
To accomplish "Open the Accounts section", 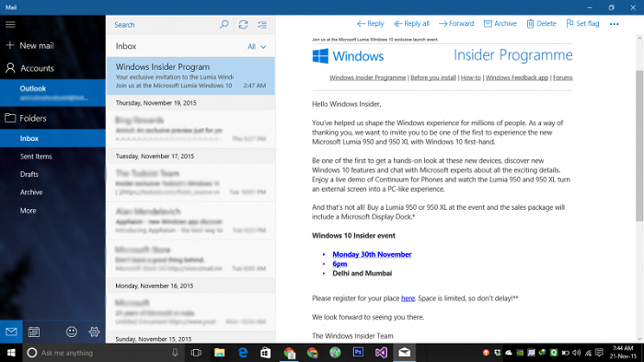I will pyautogui.click(x=29, y=68).
